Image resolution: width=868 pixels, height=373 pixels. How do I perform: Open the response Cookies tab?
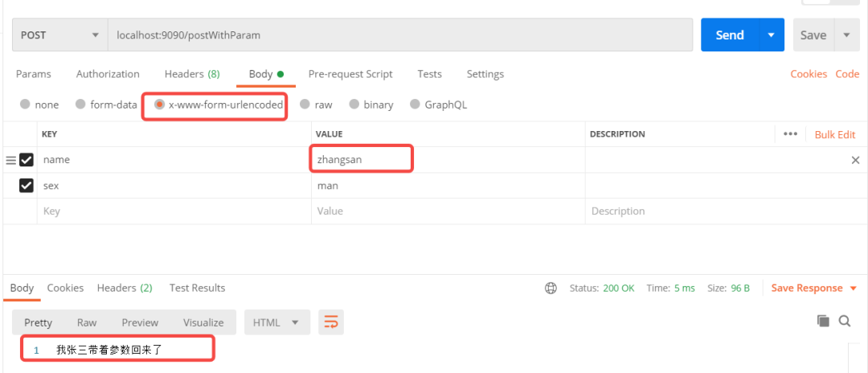point(65,288)
